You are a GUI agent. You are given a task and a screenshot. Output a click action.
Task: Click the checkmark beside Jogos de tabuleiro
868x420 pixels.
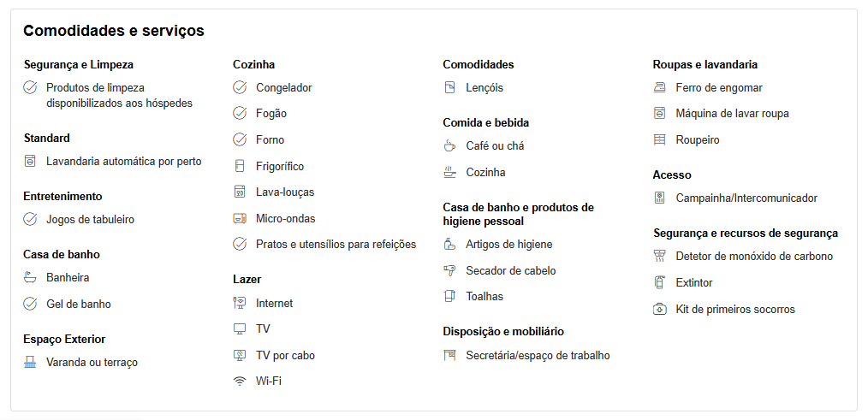coord(30,219)
